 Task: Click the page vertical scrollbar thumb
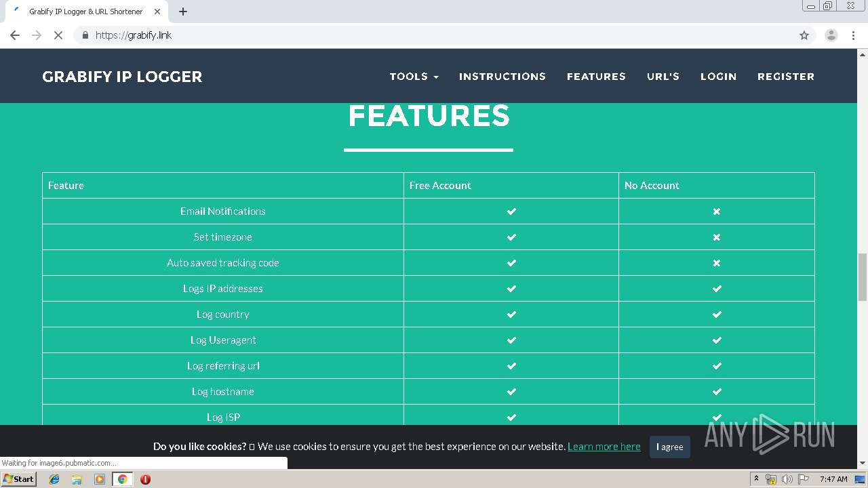tap(863, 277)
